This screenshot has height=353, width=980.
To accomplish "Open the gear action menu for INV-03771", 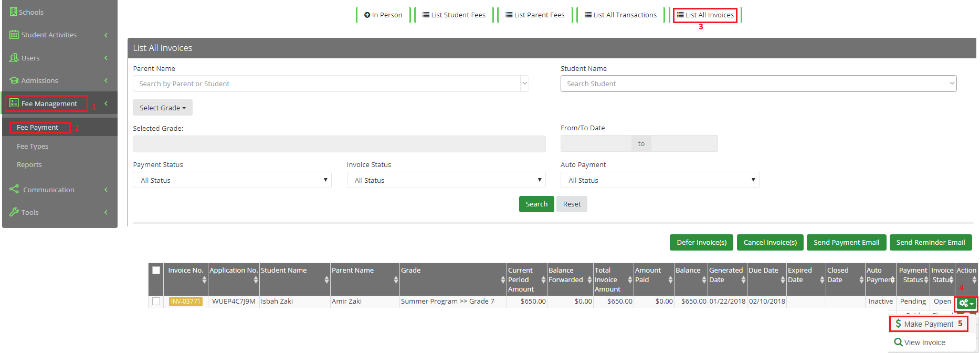I will tap(966, 303).
